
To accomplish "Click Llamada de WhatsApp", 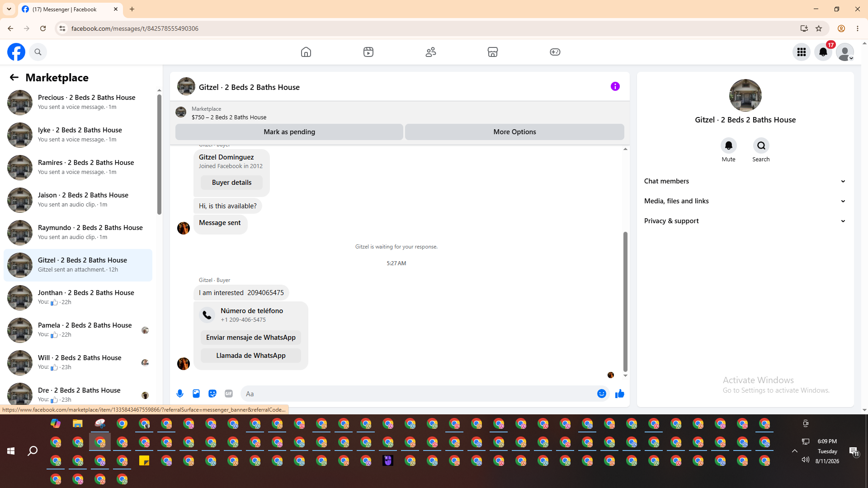I will coord(251,356).
